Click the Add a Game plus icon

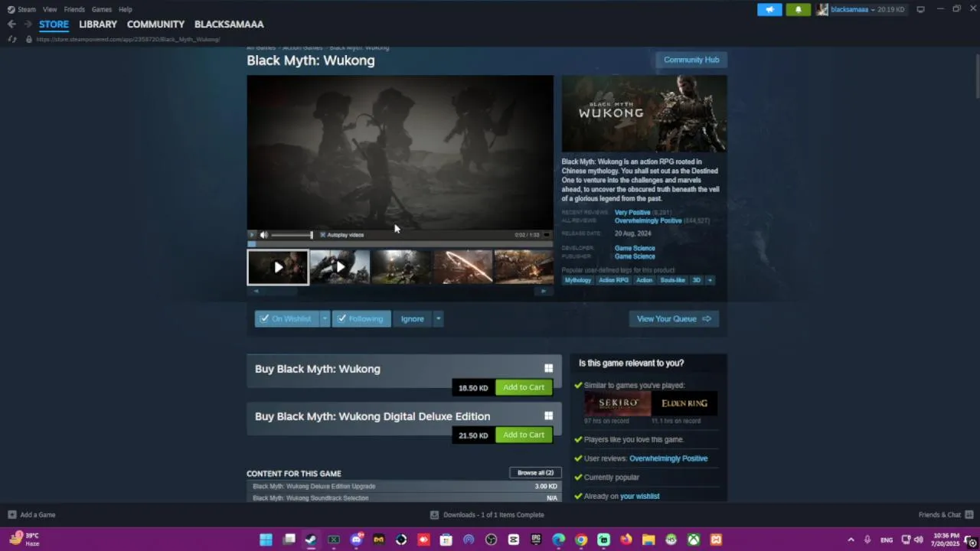pos(11,515)
